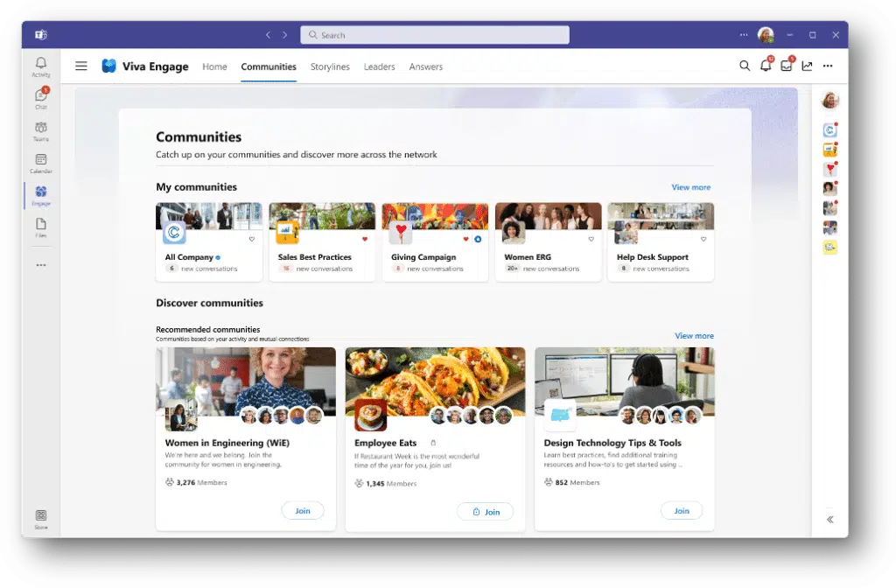This screenshot has height=588, width=896.
Task: Collapse the right sidebar with the double chevron
Action: pyautogui.click(x=829, y=520)
